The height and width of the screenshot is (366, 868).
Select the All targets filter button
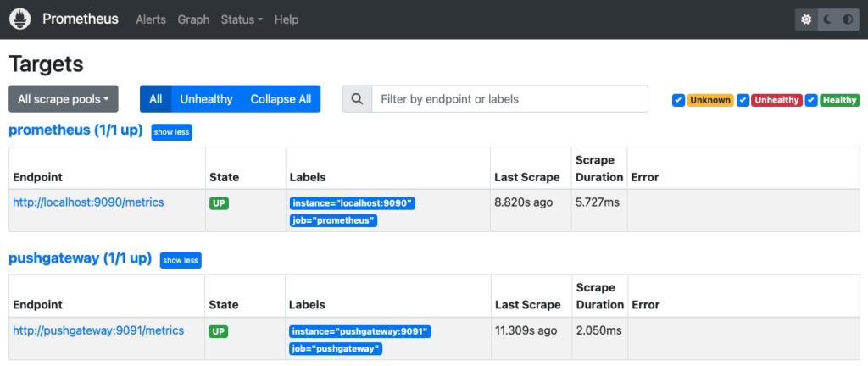pos(156,99)
